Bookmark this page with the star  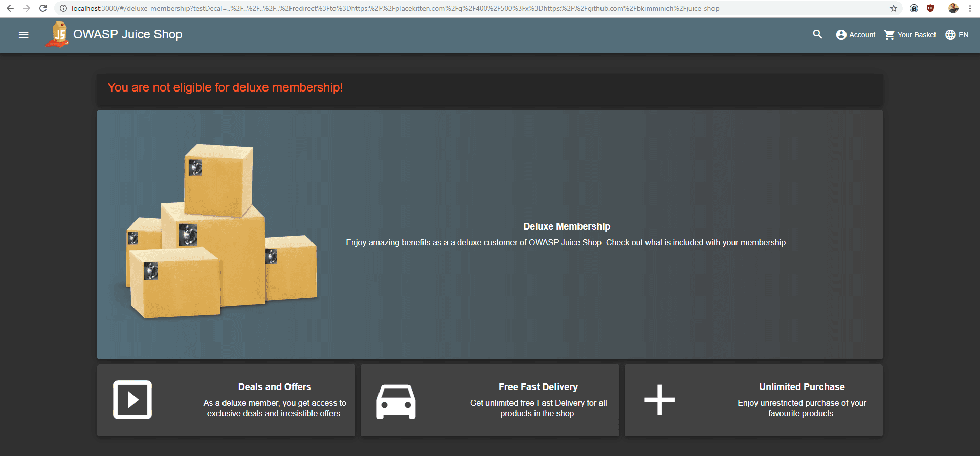click(x=894, y=8)
